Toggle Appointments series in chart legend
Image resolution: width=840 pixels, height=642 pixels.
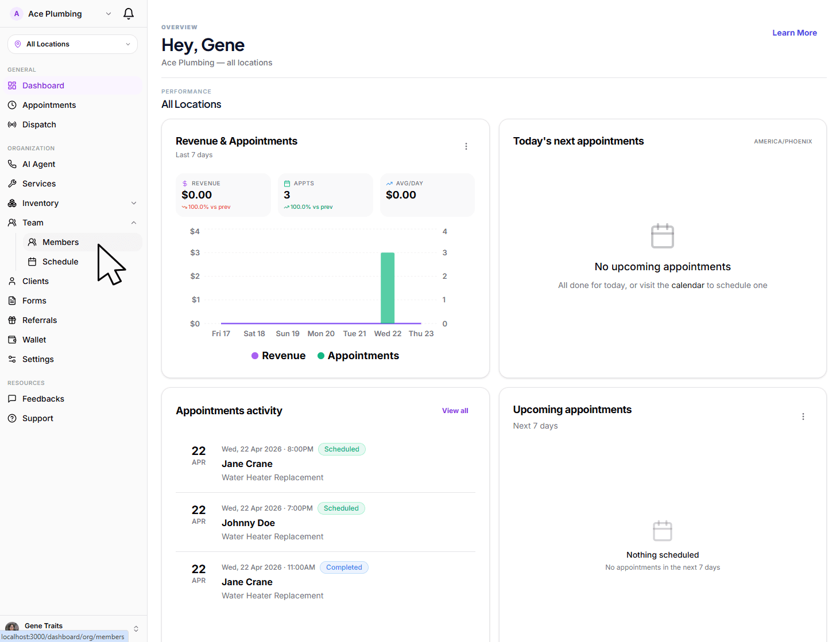pos(358,356)
